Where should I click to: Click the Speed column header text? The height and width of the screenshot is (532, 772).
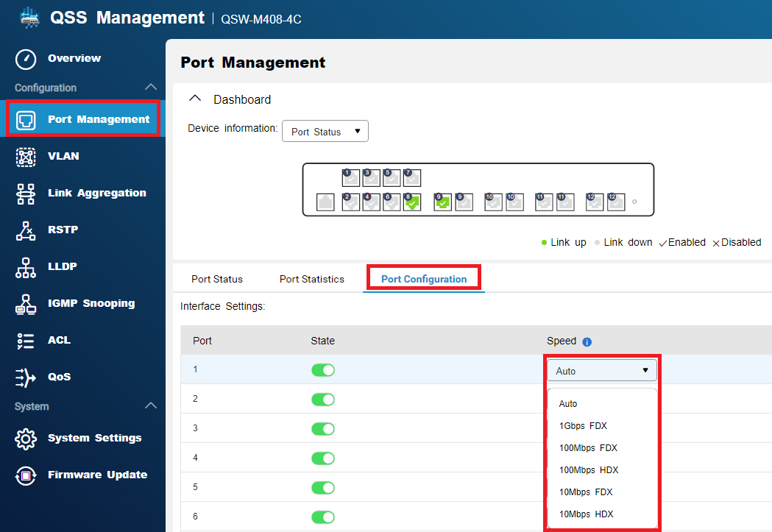point(562,341)
